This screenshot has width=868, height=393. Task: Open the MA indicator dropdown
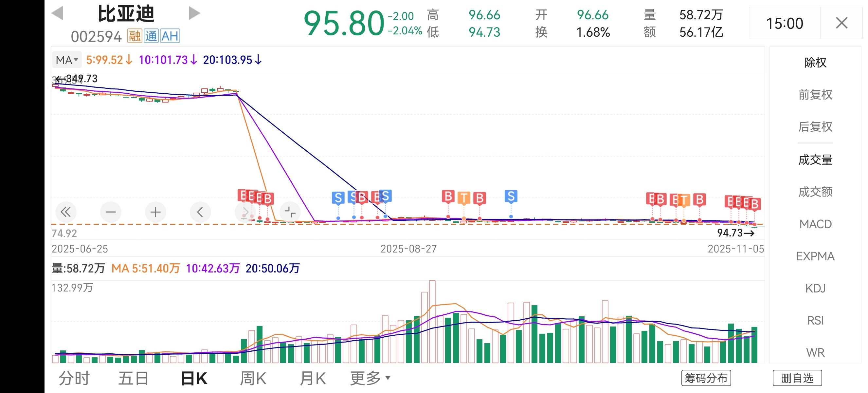[x=67, y=60]
